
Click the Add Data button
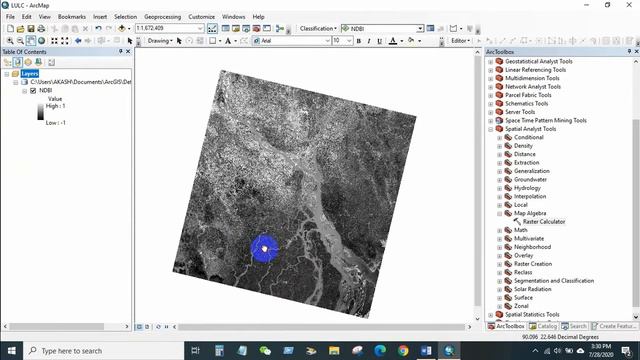tap(122, 29)
